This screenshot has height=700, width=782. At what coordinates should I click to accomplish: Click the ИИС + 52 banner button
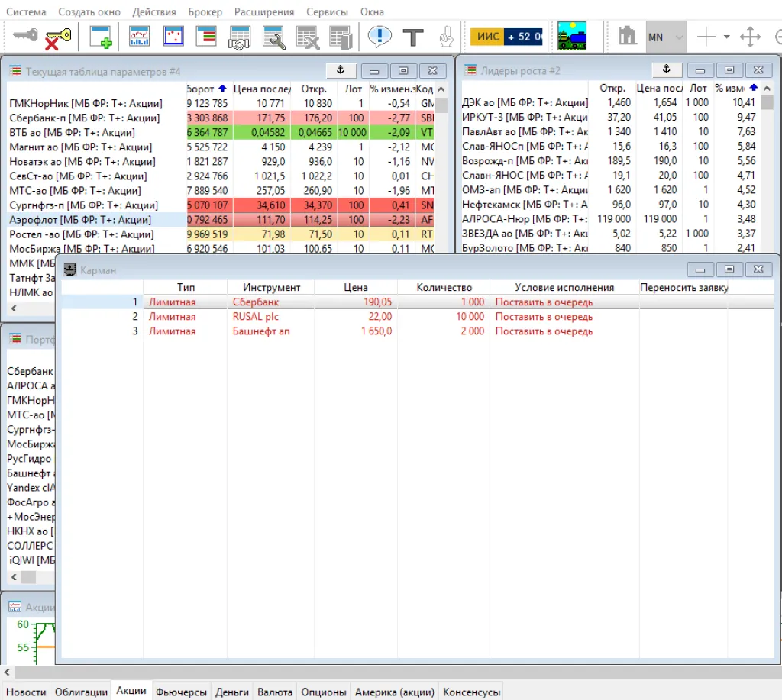(x=508, y=37)
